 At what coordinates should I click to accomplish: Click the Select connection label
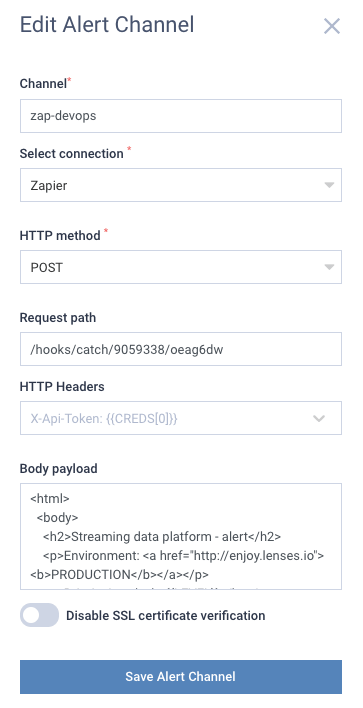coord(71,154)
